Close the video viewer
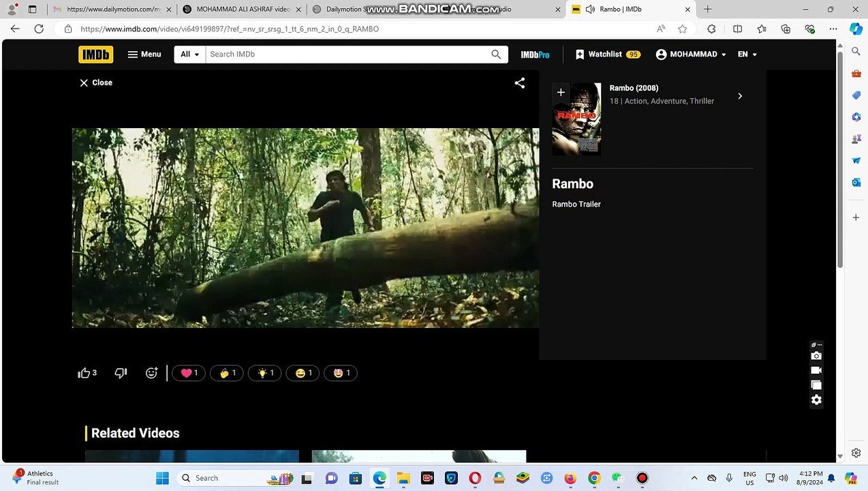The height and width of the screenshot is (491, 868). point(96,83)
